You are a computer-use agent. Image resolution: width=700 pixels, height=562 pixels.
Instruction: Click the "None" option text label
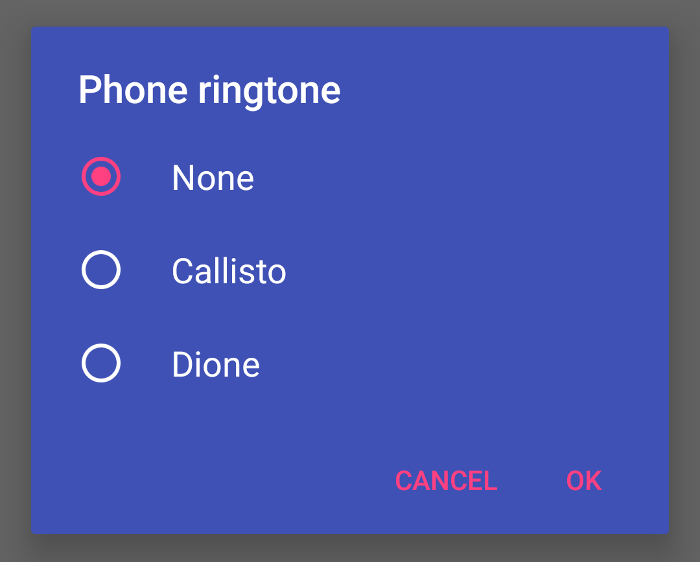(213, 178)
